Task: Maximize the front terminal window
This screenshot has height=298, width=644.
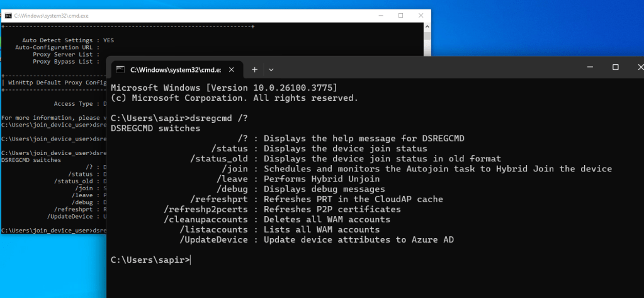Action: click(616, 67)
